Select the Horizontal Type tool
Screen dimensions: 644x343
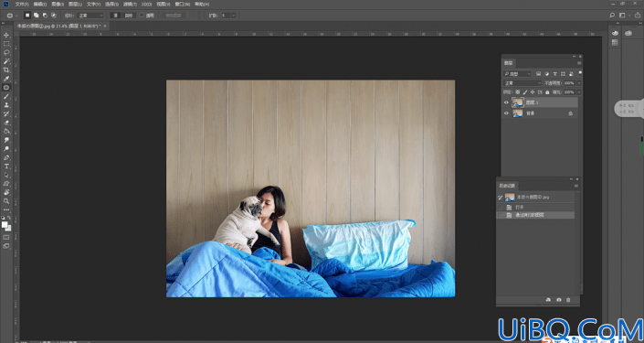click(x=6, y=166)
